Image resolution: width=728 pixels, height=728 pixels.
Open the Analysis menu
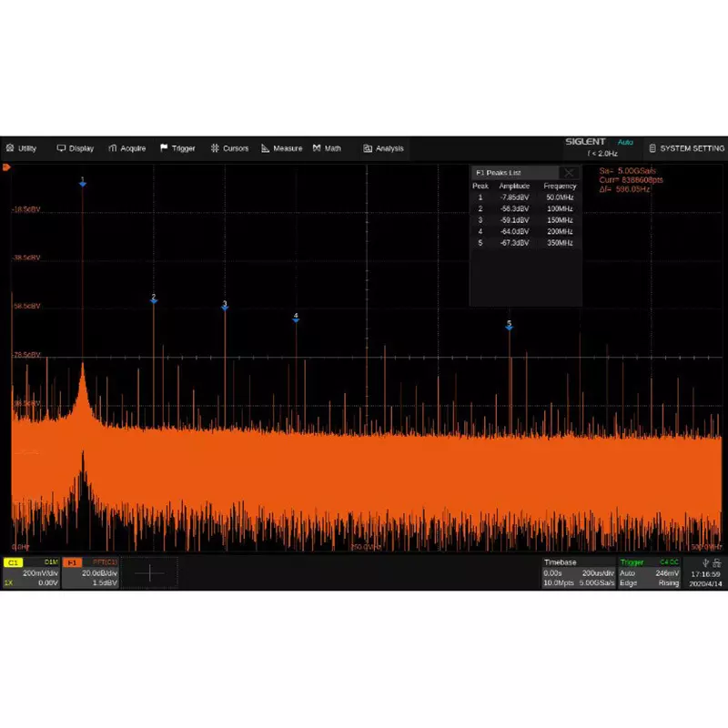[x=383, y=148]
